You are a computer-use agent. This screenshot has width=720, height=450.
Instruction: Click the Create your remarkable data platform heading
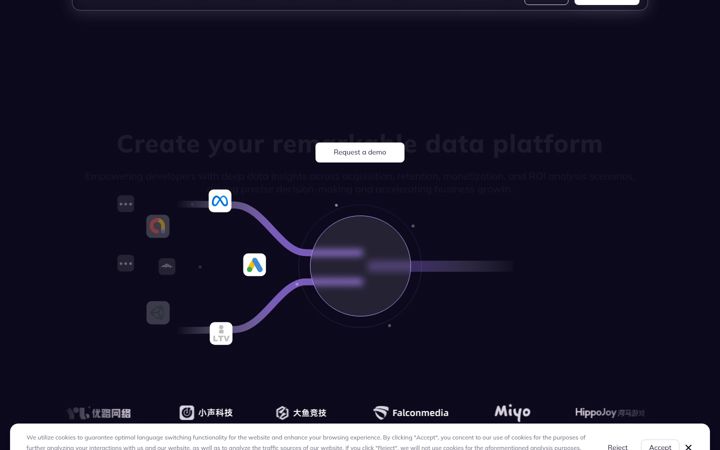[360, 144]
